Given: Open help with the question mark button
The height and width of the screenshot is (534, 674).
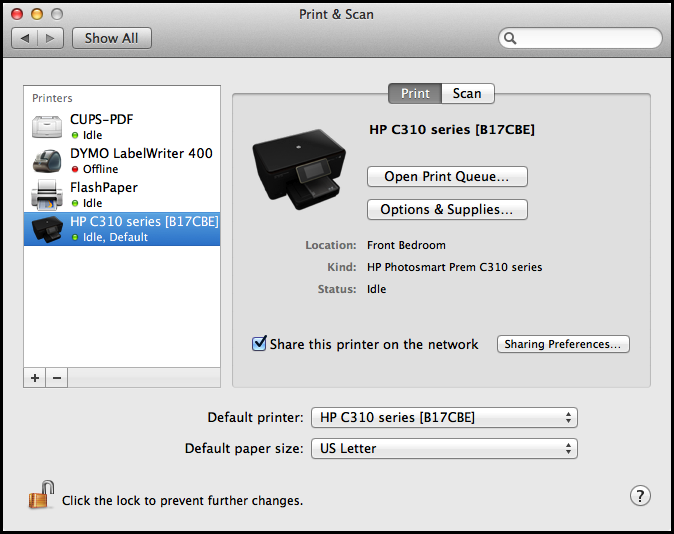Looking at the screenshot, I should 641,496.
